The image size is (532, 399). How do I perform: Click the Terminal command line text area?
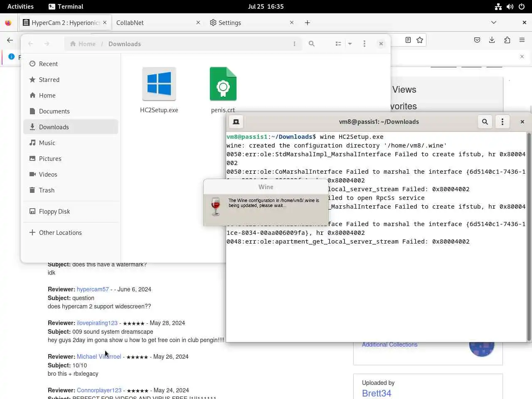click(376, 237)
